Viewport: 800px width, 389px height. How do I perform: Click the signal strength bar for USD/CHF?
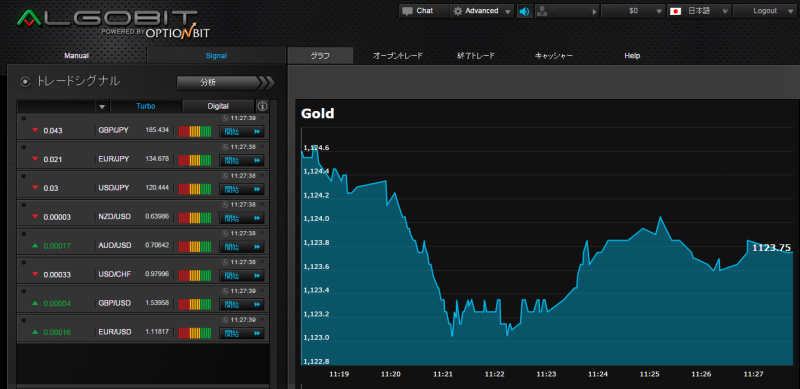click(195, 275)
